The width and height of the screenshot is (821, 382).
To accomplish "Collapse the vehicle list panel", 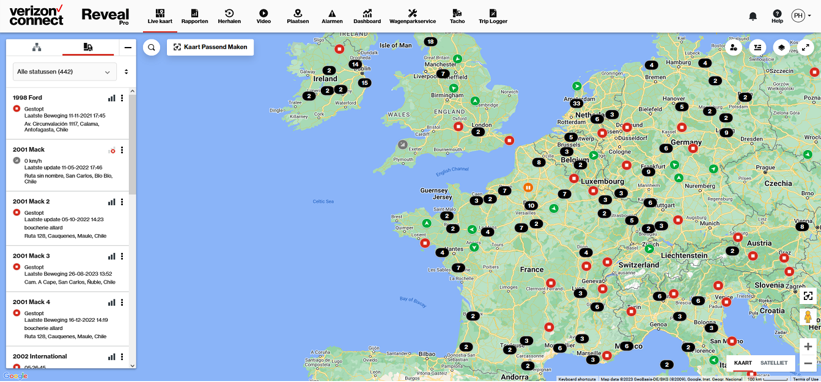I will coord(128,48).
